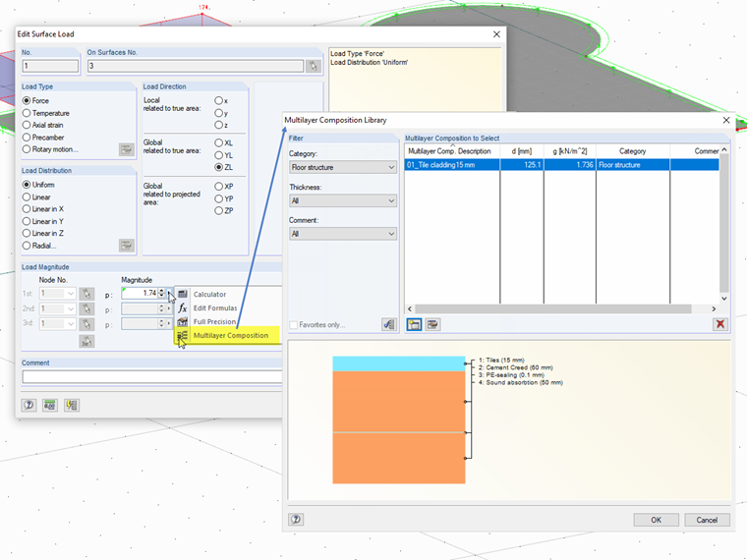Click the horizontal scrollbar's right arrow
Screen dimensions: 747x560
(714, 309)
